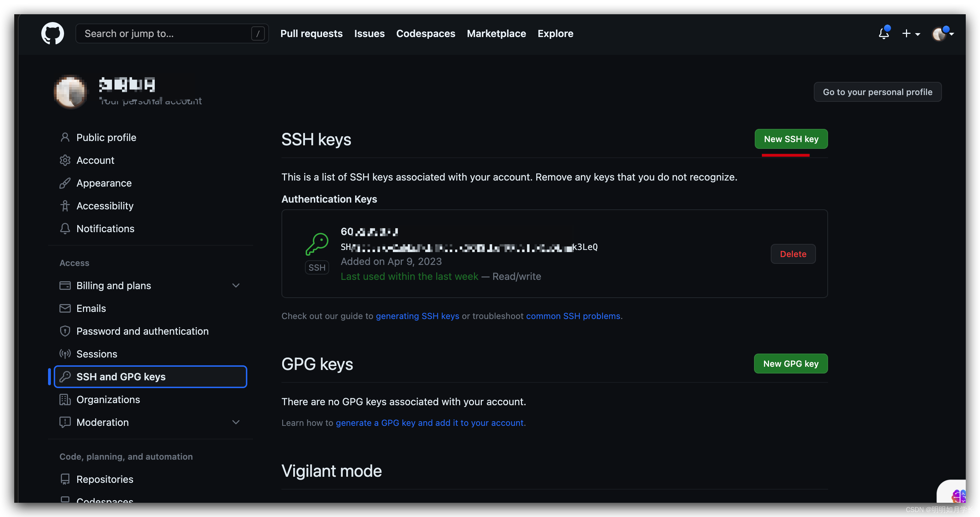Click the Repositories repo icon

coord(65,479)
